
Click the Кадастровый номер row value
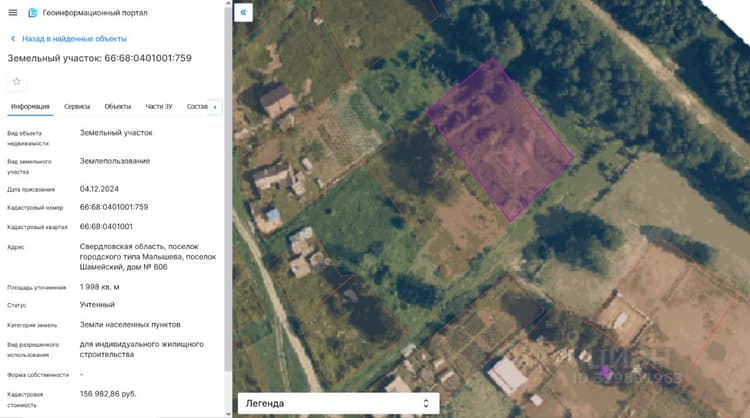(x=114, y=207)
